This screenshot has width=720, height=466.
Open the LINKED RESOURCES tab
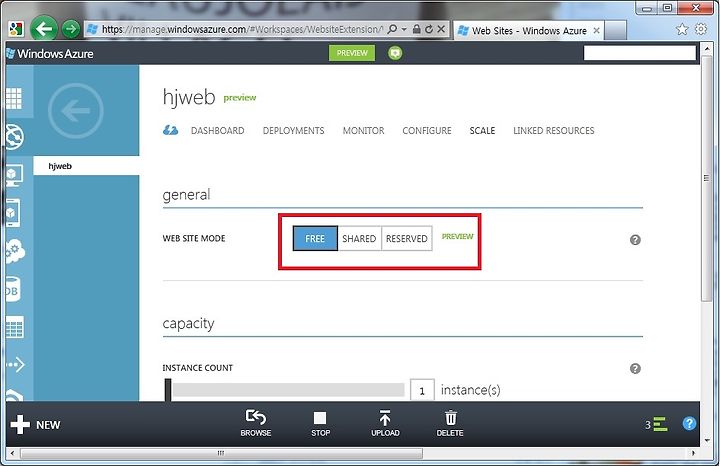tap(554, 130)
